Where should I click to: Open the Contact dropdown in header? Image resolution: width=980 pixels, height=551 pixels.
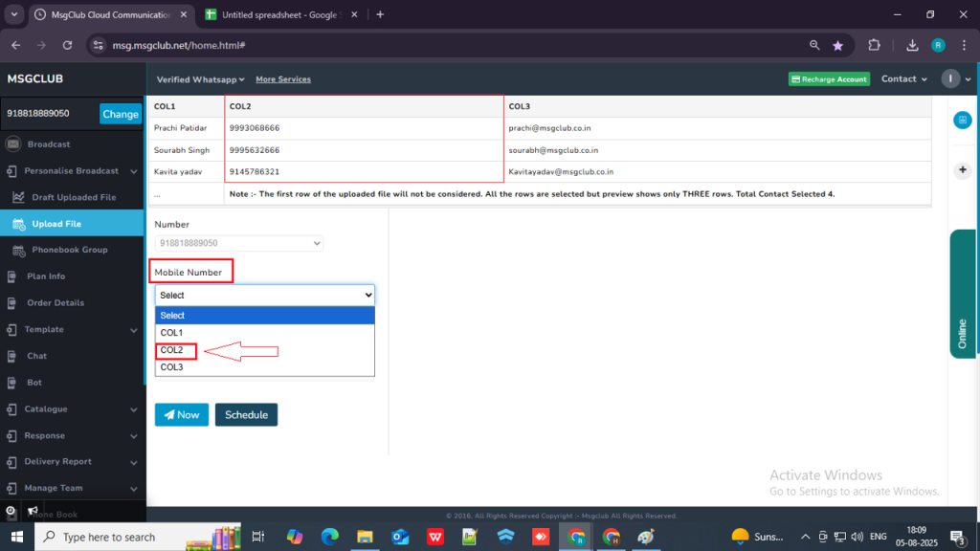click(903, 78)
